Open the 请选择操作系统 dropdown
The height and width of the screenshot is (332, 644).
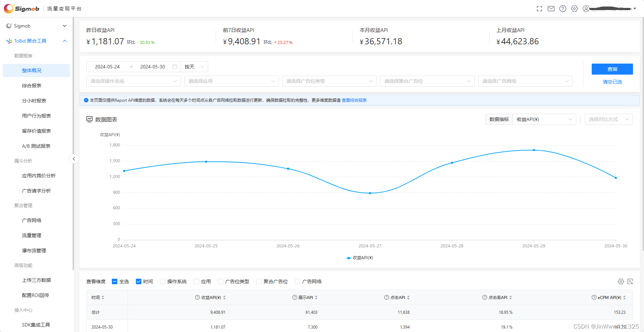(133, 81)
